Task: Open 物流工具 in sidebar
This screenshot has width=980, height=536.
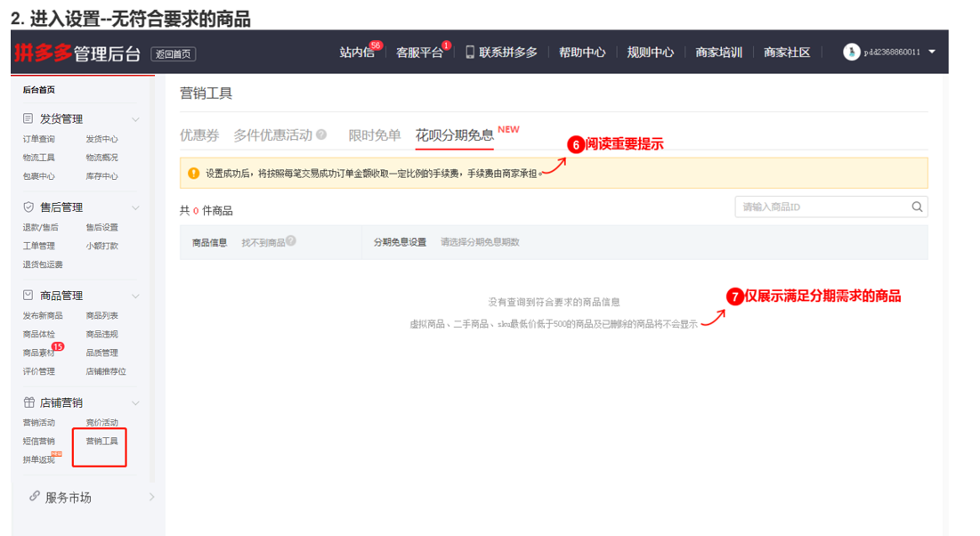Action: (x=39, y=158)
